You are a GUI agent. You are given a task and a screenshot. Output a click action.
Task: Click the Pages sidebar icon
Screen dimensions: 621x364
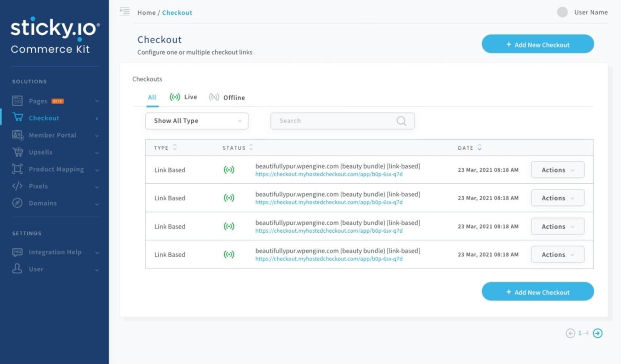[17, 101]
